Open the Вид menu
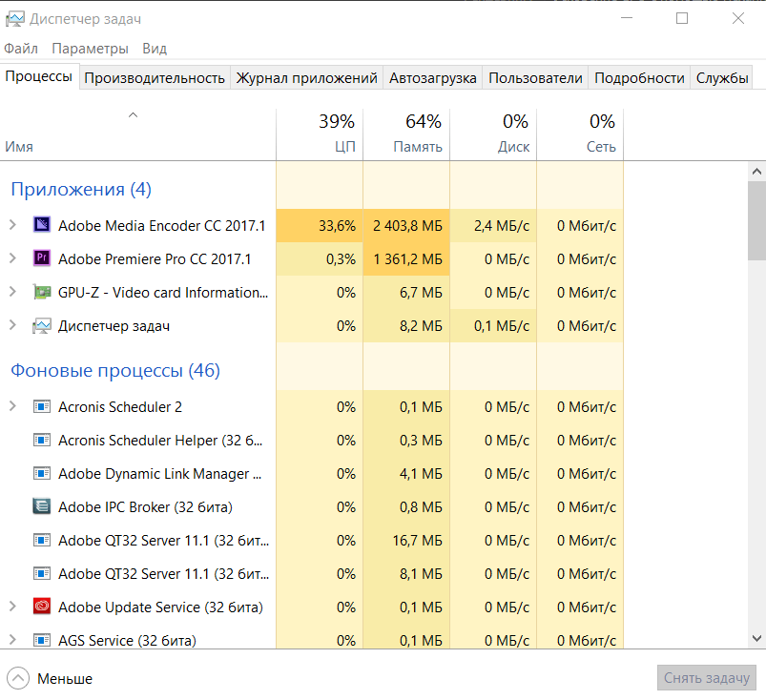Image resolution: width=766 pixels, height=700 pixels. (155, 49)
